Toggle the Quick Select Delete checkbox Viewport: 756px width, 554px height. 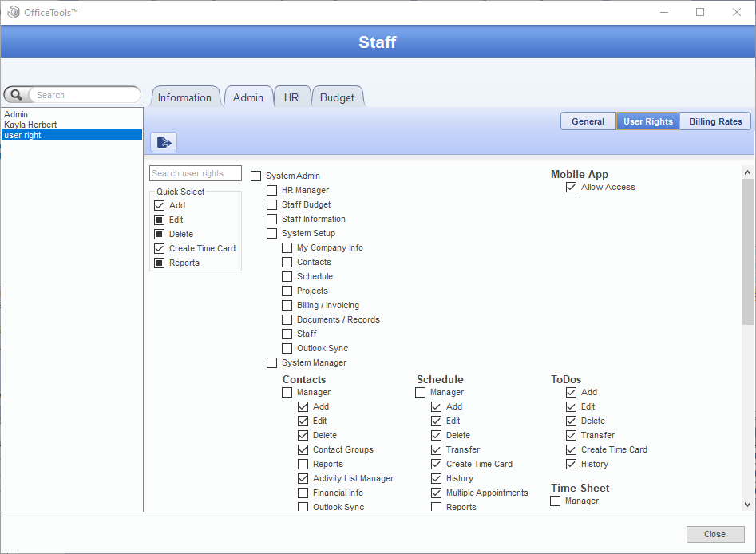[159, 235]
